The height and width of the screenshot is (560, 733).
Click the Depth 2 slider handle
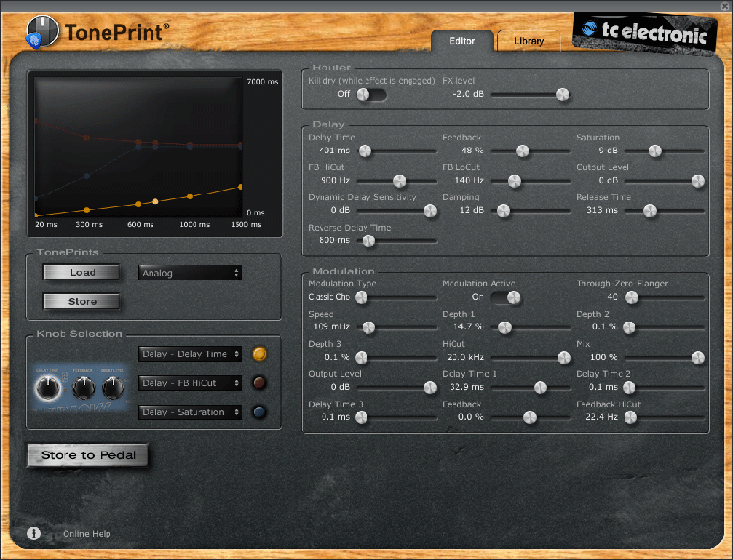tap(628, 327)
